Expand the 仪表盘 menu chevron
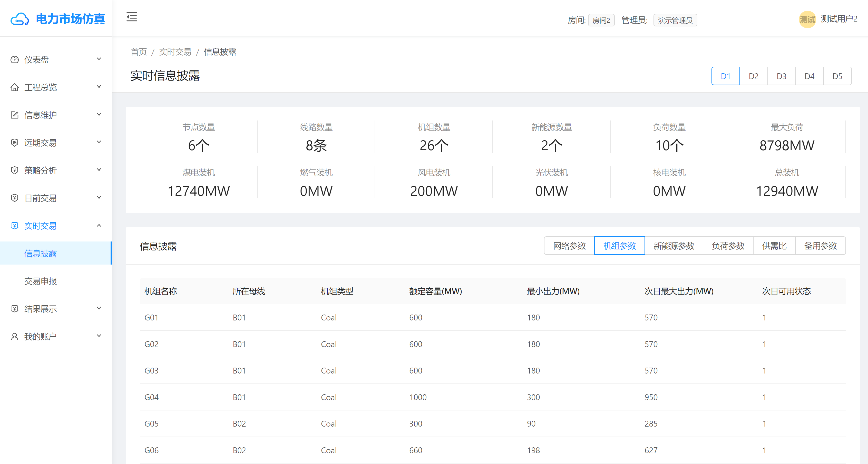 [99, 59]
